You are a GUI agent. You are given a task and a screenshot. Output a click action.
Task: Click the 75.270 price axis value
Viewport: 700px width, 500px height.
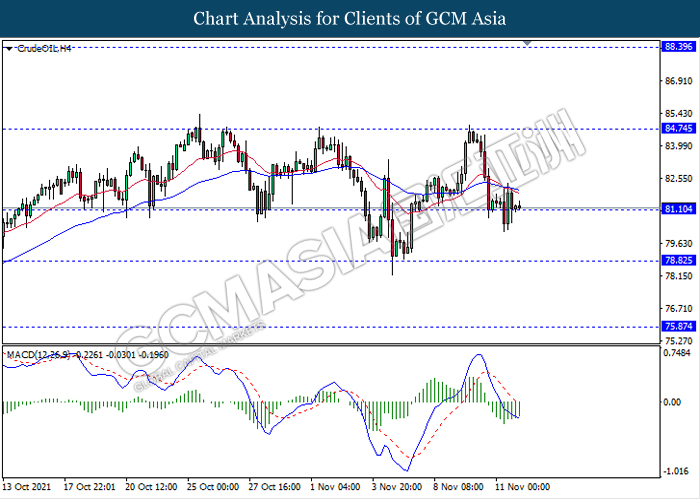679,341
